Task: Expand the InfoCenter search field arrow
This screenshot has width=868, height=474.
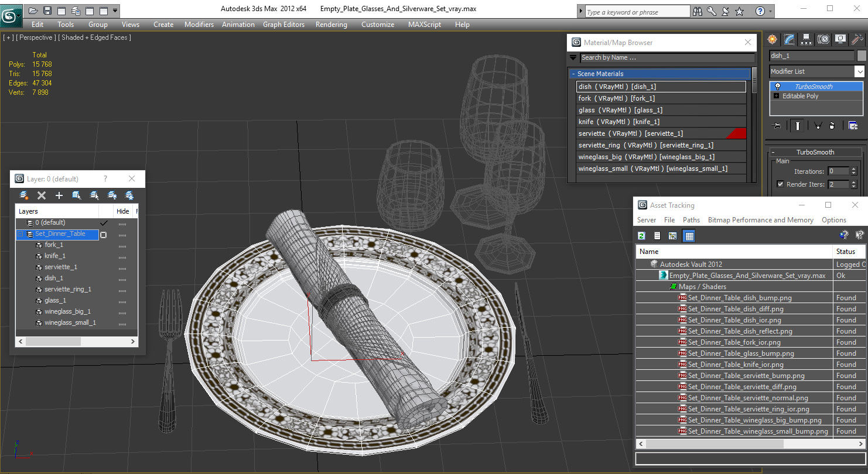Action: click(x=581, y=12)
